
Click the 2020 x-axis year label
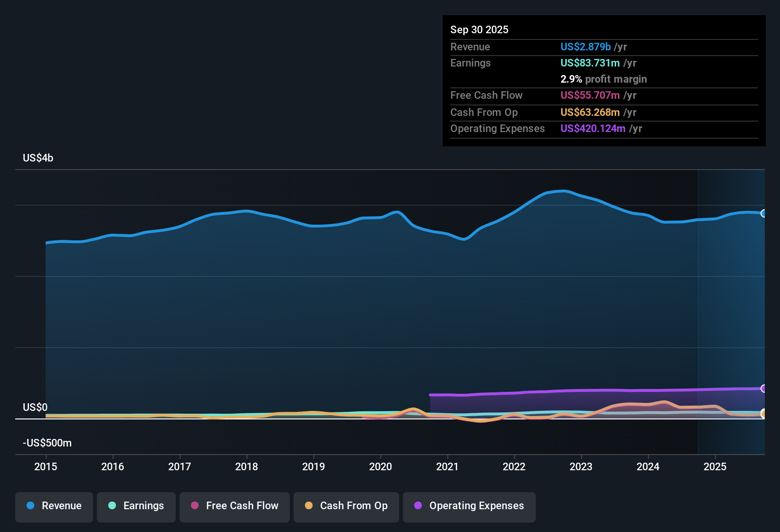(380, 467)
